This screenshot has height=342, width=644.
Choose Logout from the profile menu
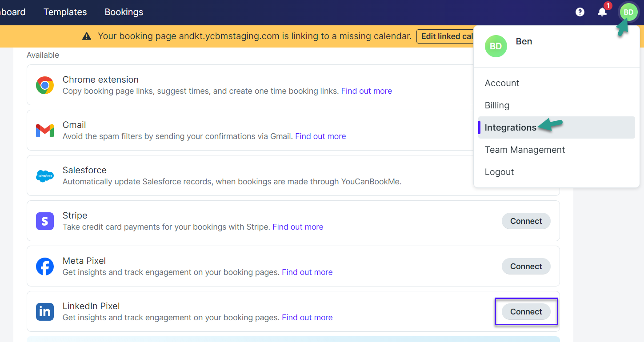tap(556, 172)
